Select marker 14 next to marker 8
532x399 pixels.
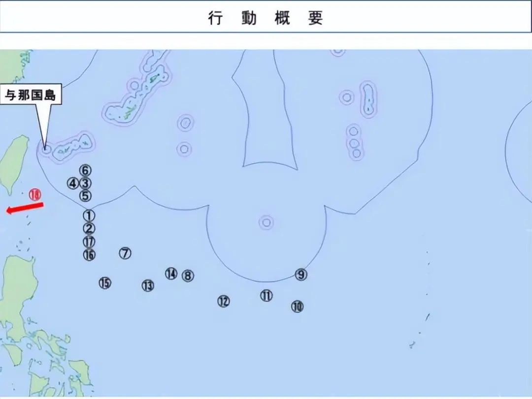(171, 274)
